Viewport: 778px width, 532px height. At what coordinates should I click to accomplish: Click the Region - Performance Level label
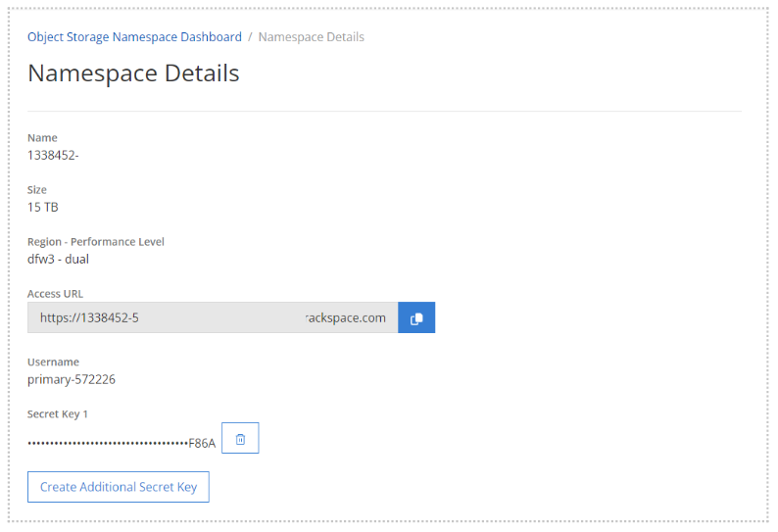pyautogui.click(x=96, y=242)
